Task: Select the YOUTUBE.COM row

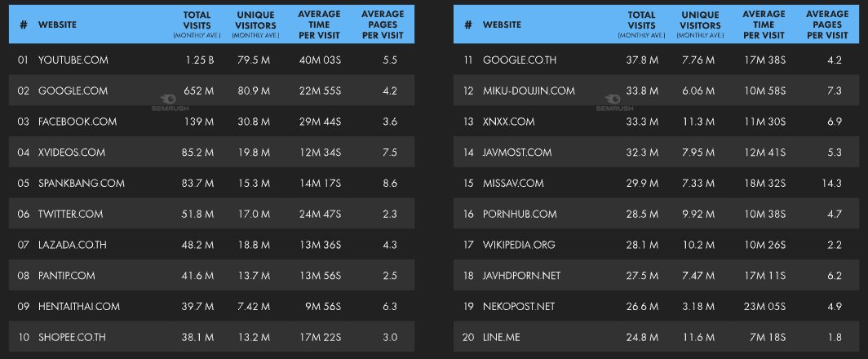Action: point(211,60)
